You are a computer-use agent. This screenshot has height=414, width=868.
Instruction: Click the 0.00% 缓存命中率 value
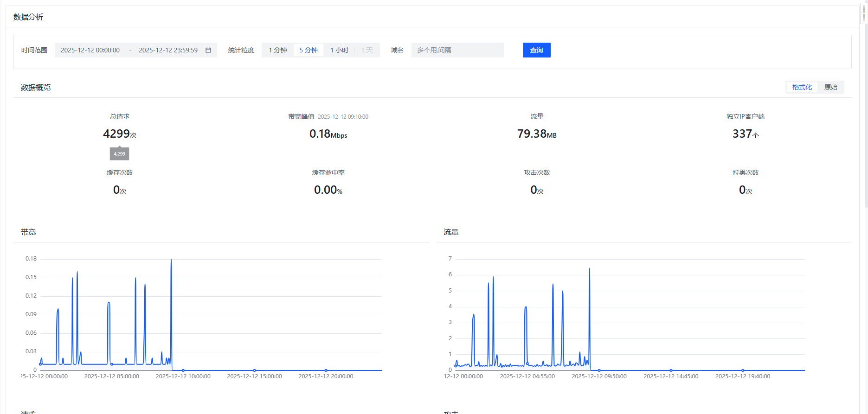click(328, 190)
